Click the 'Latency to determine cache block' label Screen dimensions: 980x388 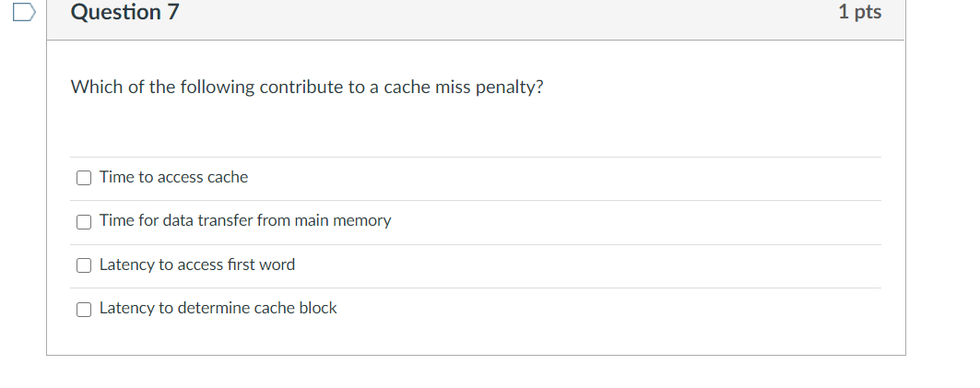pos(218,309)
